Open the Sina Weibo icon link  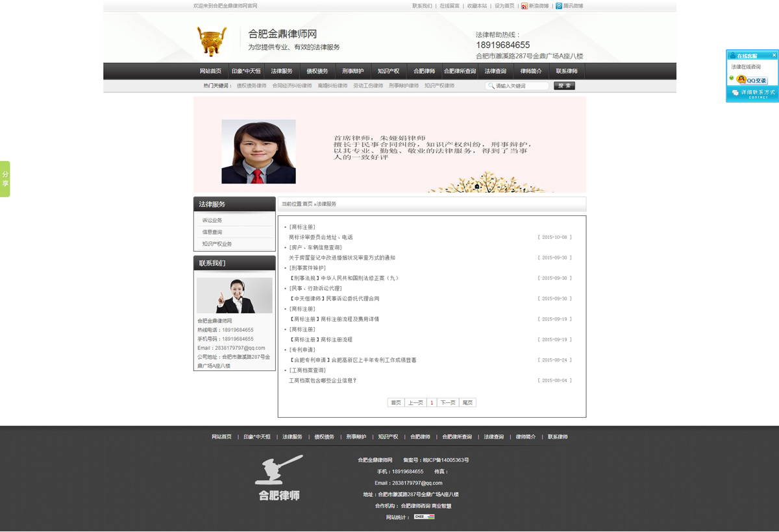click(525, 6)
